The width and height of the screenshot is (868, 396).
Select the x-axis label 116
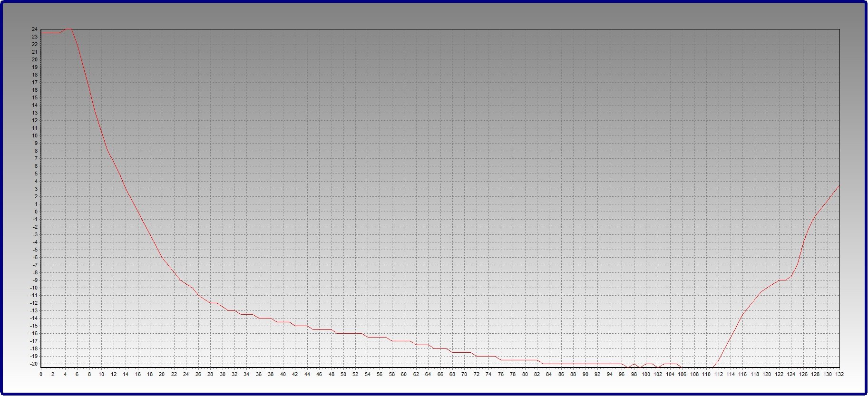point(743,375)
